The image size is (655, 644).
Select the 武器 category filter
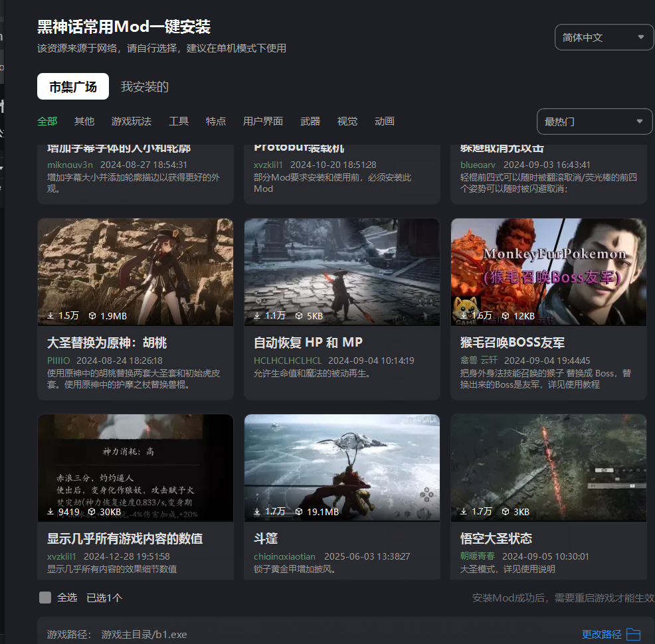pos(310,121)
